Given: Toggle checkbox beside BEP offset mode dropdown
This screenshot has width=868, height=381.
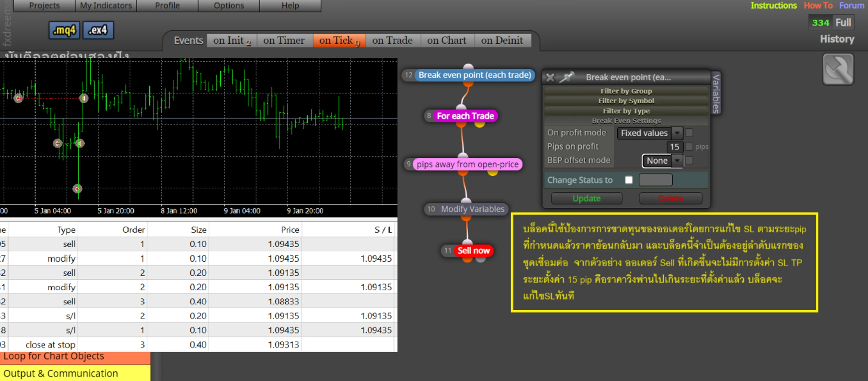Looking at the screenshot, I should [x=689, y=160].
